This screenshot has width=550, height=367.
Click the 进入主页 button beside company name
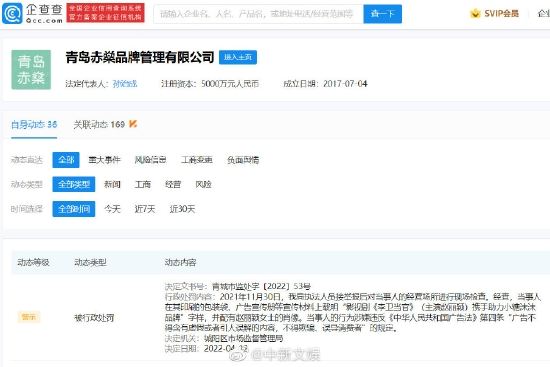(238, 57)
